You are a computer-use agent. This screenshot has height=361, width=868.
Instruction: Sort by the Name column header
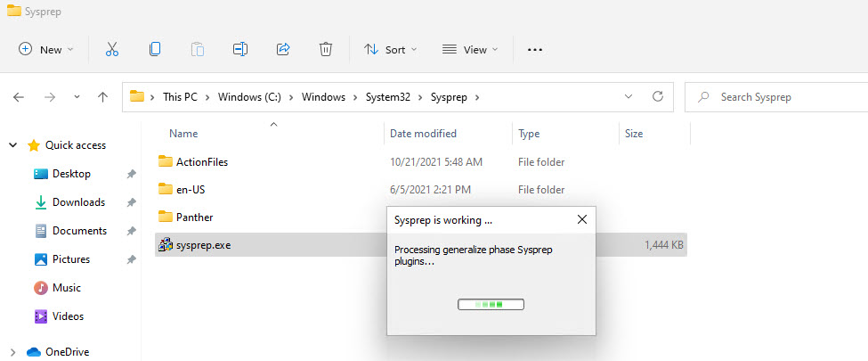(x=183, y=134)
